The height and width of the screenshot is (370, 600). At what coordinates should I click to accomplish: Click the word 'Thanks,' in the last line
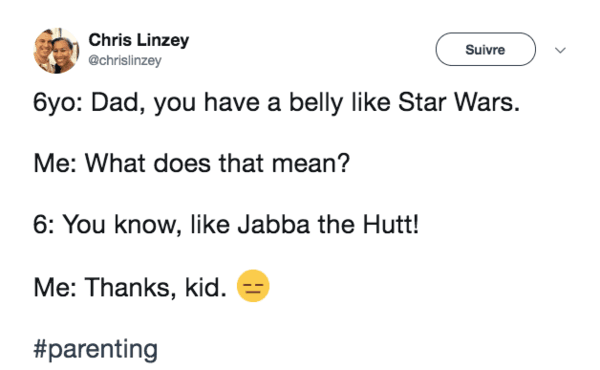(131, 287)
